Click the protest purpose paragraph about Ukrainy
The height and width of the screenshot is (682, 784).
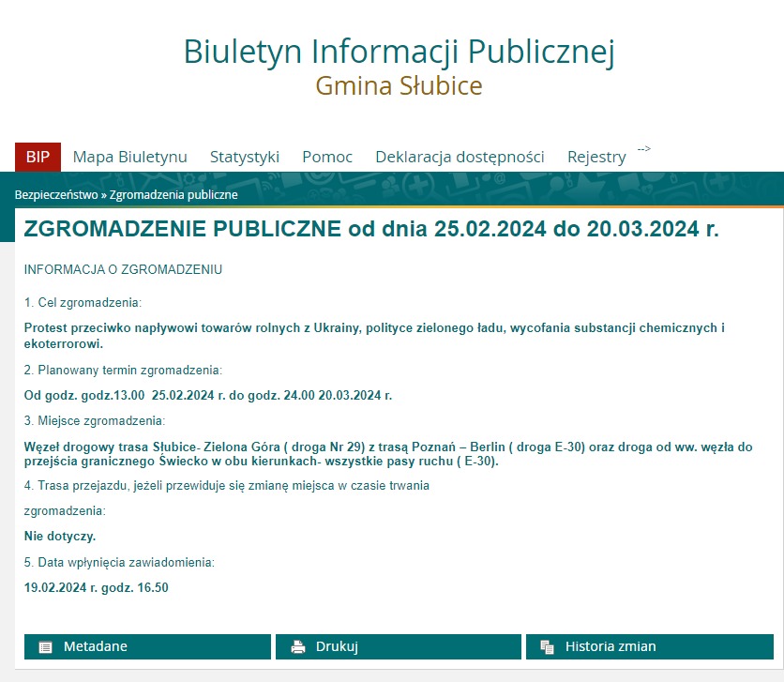[375, 336]
